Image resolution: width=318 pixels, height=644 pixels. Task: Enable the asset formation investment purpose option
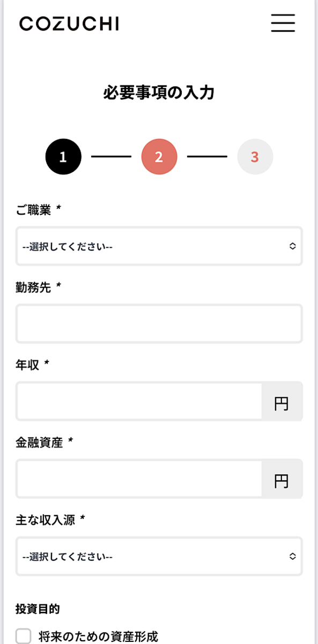coord(22,636)
